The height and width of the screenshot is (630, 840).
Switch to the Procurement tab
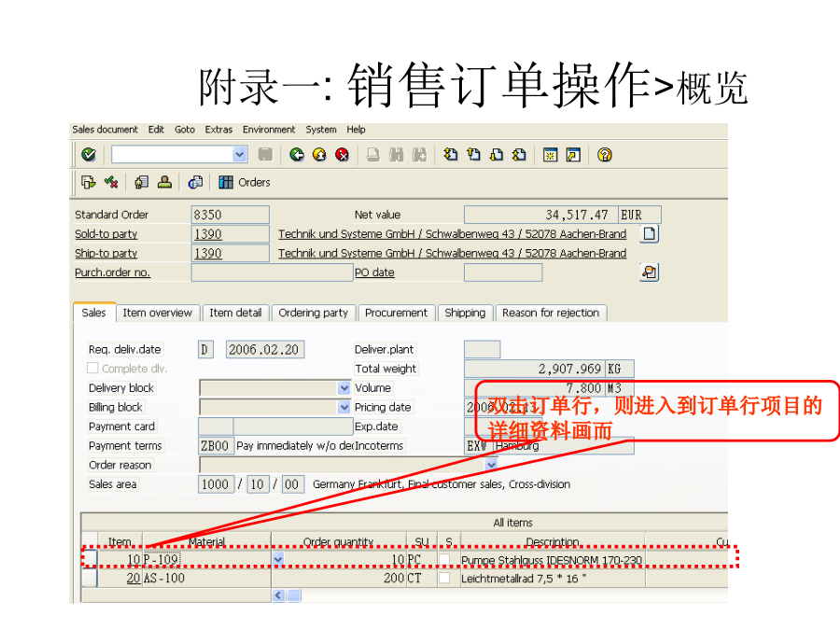pos(397,313)
